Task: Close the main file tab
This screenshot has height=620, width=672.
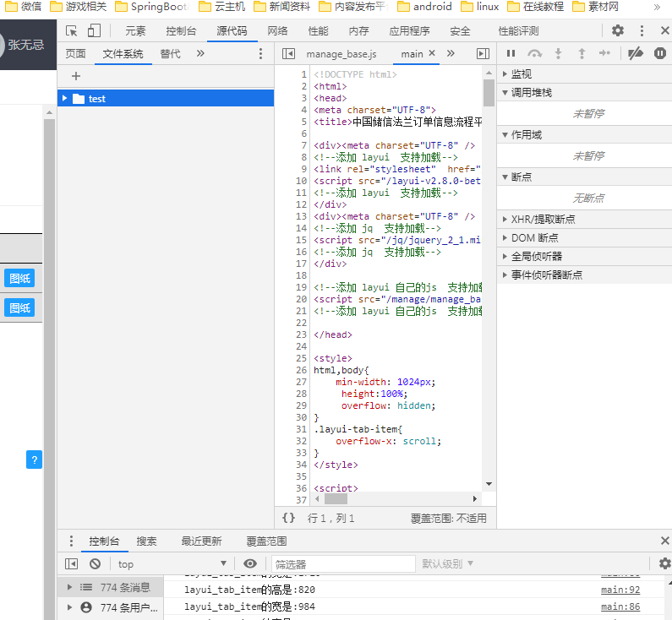Action: [x=432, y=53]
